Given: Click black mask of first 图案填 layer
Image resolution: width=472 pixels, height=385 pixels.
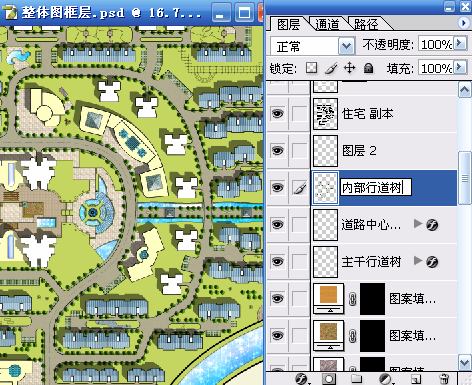Looking at the screenshot, I should click(372, 299).
